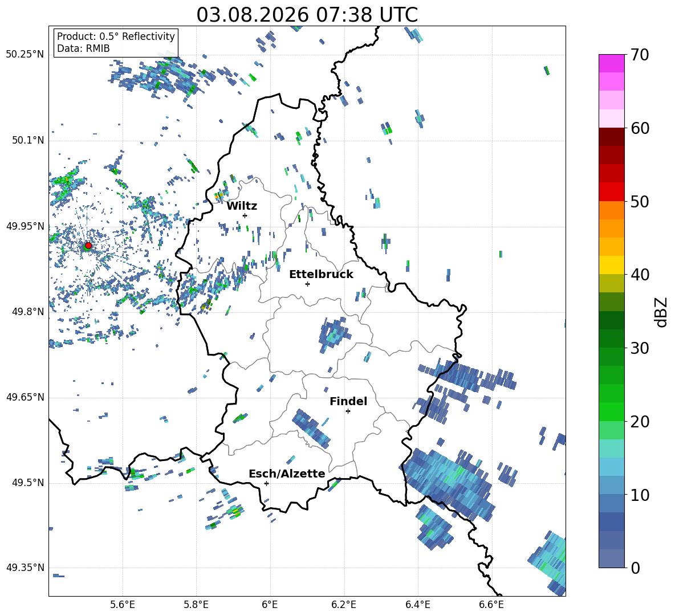Viewport: 675px width, 616px height.
Task: Click the 49.5°N latitude tick label
Action: [x=27, y=483]
